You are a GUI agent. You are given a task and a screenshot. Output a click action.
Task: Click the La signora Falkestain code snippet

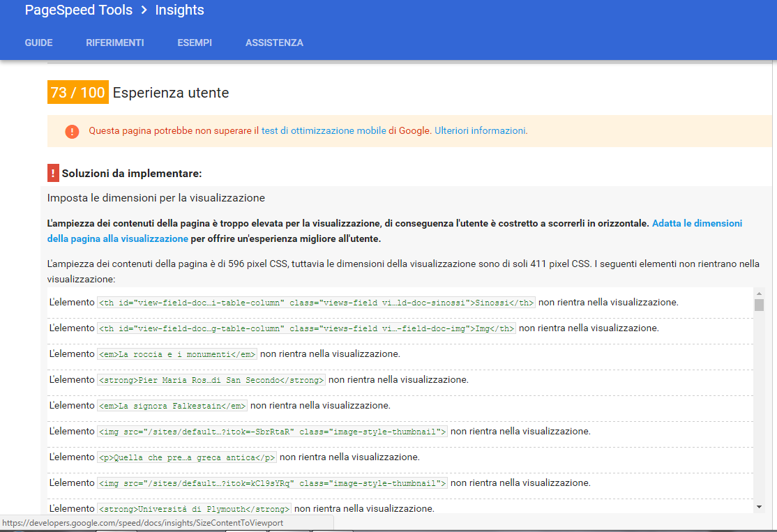tap(172, 406)
